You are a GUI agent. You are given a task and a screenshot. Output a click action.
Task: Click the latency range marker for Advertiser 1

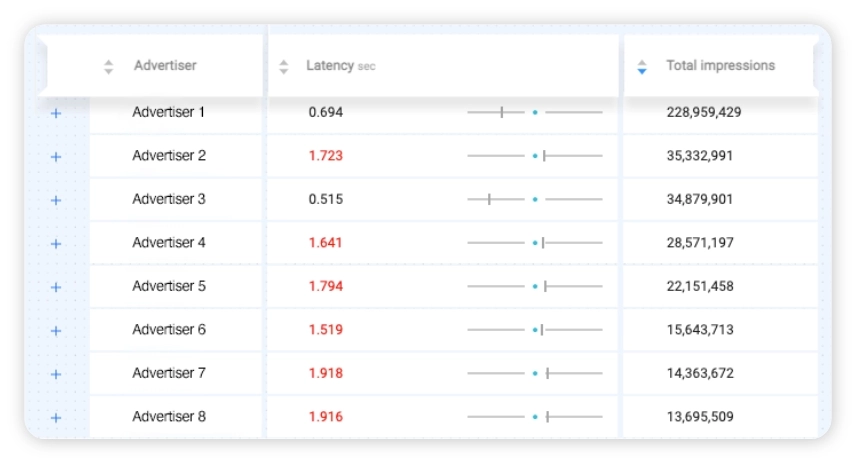[502, 112]
